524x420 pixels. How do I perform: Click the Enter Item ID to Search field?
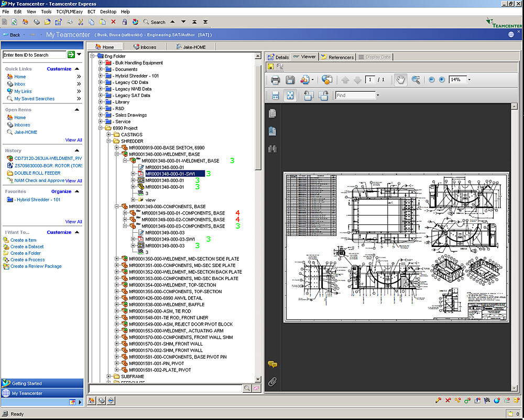click(34, 55)
